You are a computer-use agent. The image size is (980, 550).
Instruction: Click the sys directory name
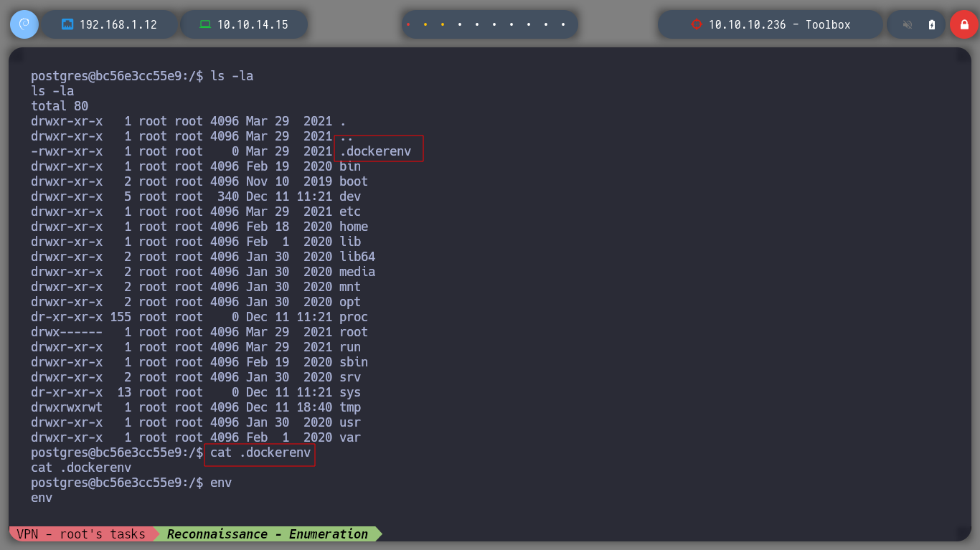point(350,392)
